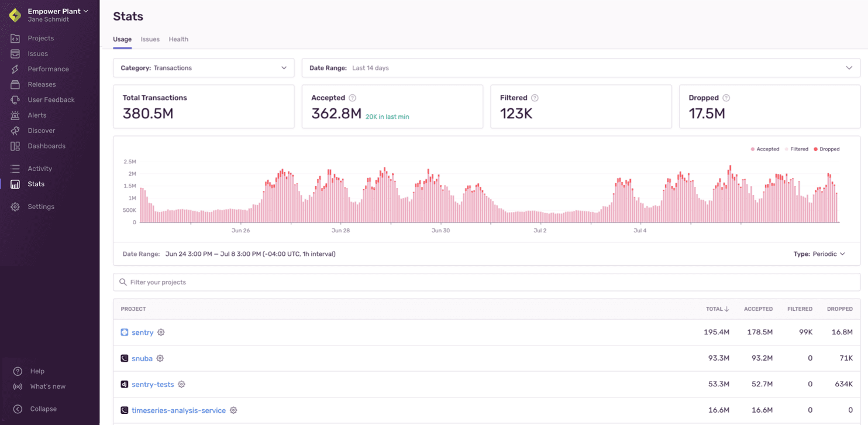Click the Jane Schmidt user name
This screenshot has height=425, width=868.
[x=48, y=20]
